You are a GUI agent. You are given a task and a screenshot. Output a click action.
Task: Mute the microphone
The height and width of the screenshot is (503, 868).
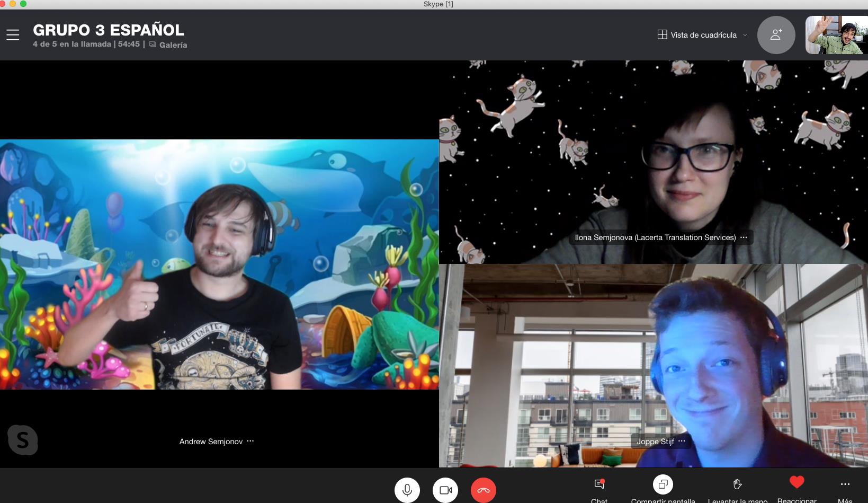pos(407,490)
